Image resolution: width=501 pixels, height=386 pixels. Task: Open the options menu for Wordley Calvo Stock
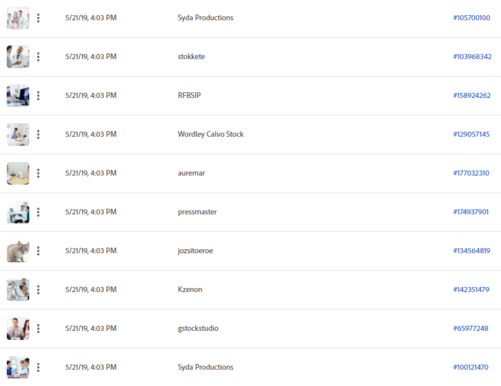(x=38, y=134)
